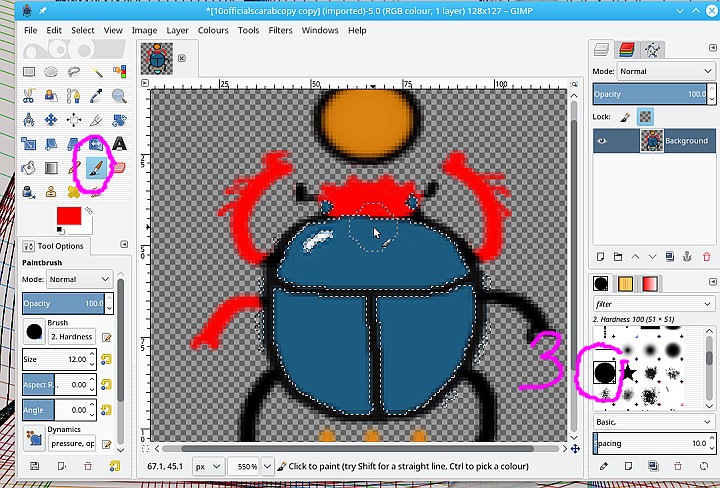720x488 pixels.
Task: Select the Rotate tool
Action: click(x=119, y=120)
